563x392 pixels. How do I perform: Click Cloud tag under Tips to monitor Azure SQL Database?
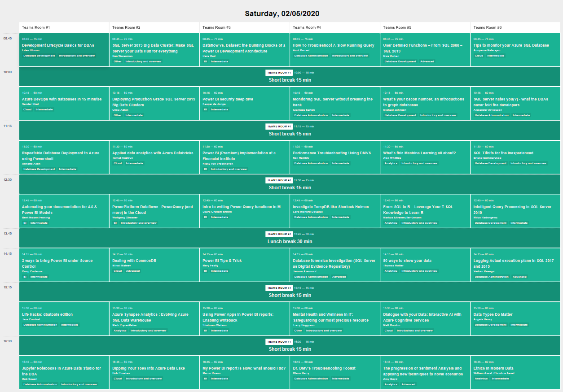coord(479,56)
